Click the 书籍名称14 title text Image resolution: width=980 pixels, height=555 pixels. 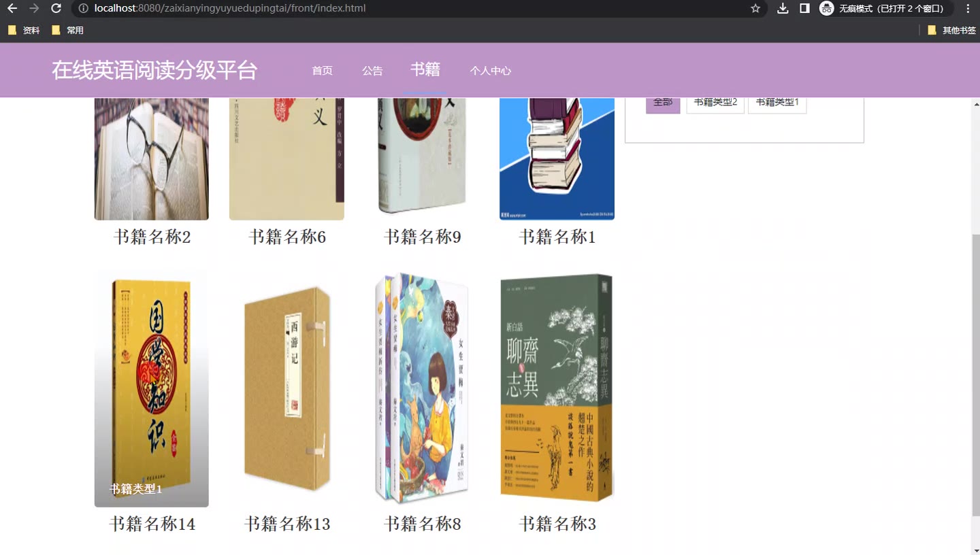pos(152,524)
